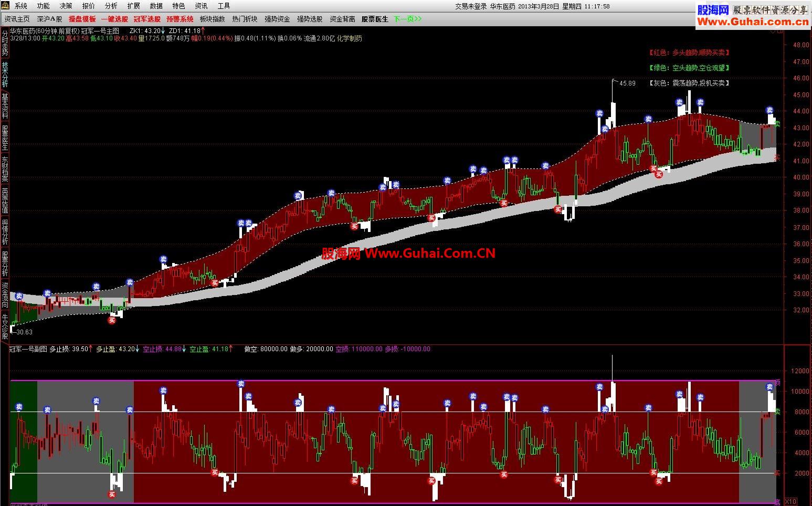812x506 pixels.
Task: Click the gray legend 【灰色：震荡趋势,投机买卖】
Action: 689,83
